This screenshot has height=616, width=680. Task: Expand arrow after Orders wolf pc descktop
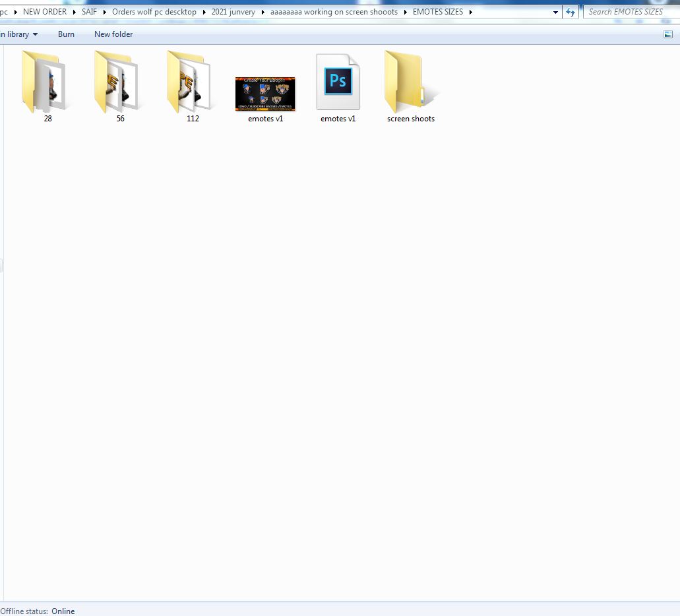tap(204, 12)
